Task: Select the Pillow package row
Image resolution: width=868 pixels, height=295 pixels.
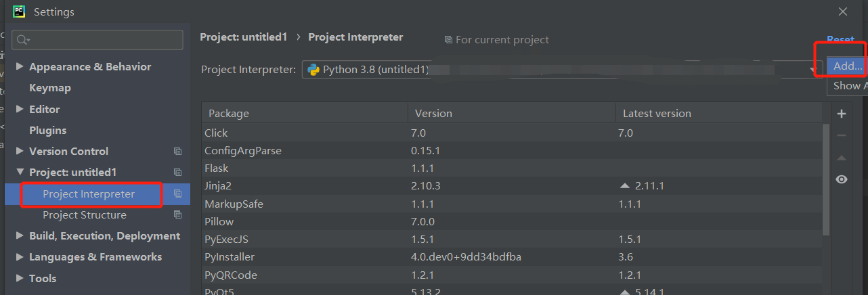Action: click(512, 221)
